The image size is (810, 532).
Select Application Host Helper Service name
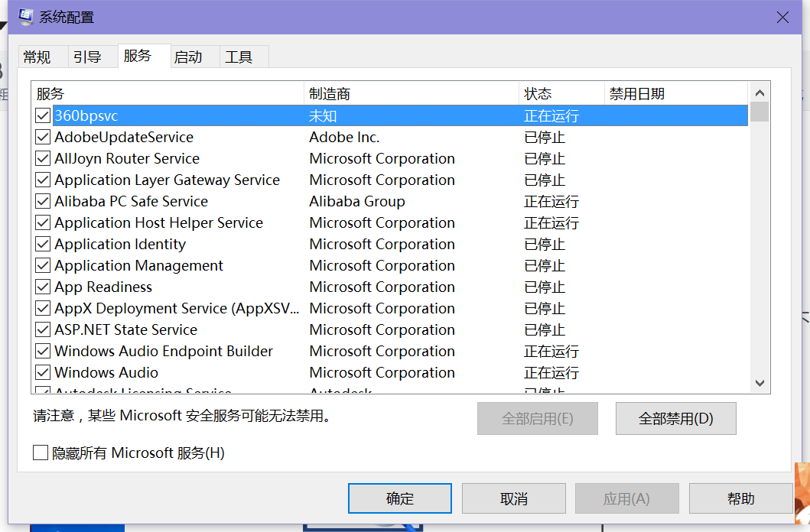159,223
